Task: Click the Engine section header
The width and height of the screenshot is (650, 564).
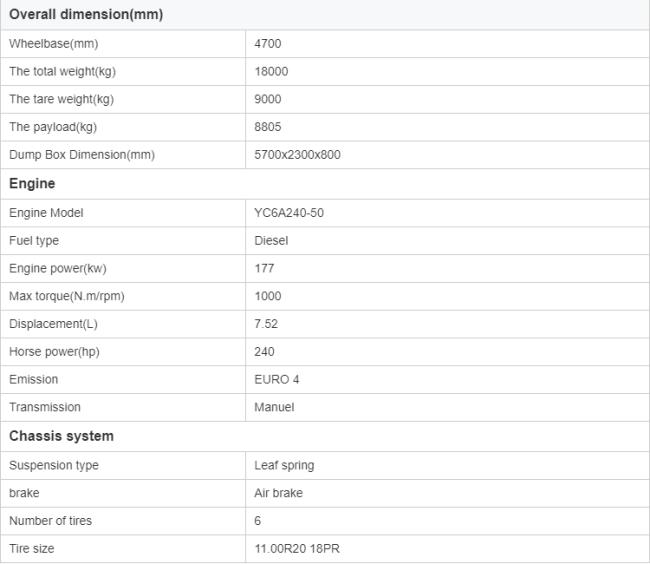Action: [x=32, y=184]
